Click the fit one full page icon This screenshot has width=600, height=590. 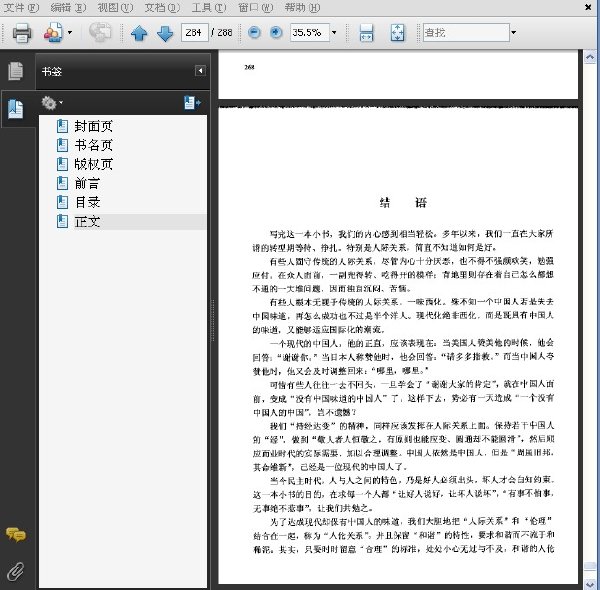pyautogui.click(x=397, y=33)
